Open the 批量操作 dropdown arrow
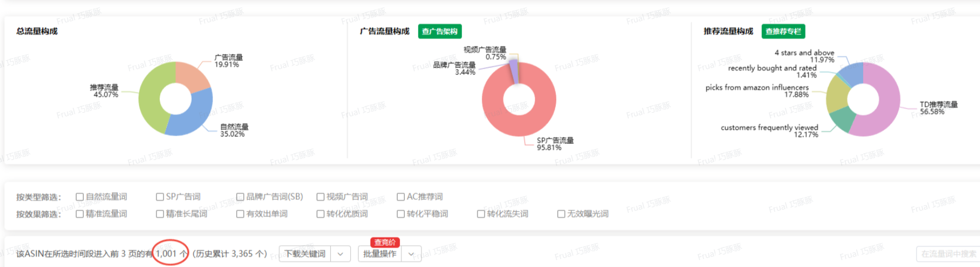980x267 pixels. pos(411,254)
